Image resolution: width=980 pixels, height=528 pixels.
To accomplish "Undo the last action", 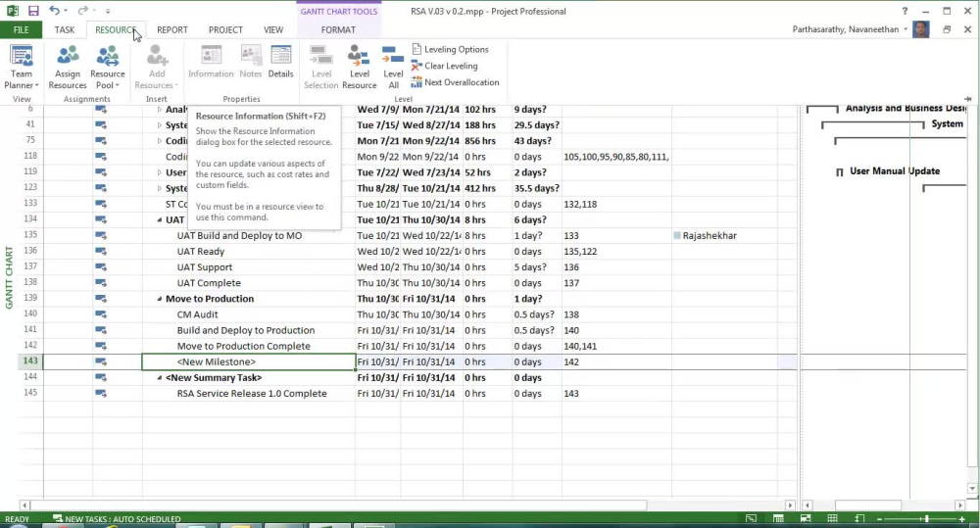I will 54,11.
